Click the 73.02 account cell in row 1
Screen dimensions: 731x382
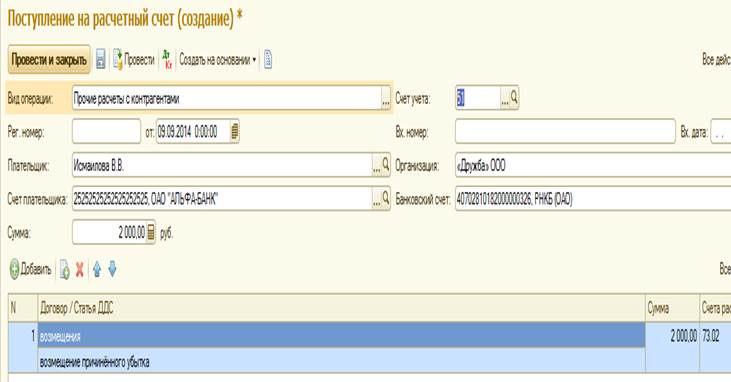coord(715,336)
